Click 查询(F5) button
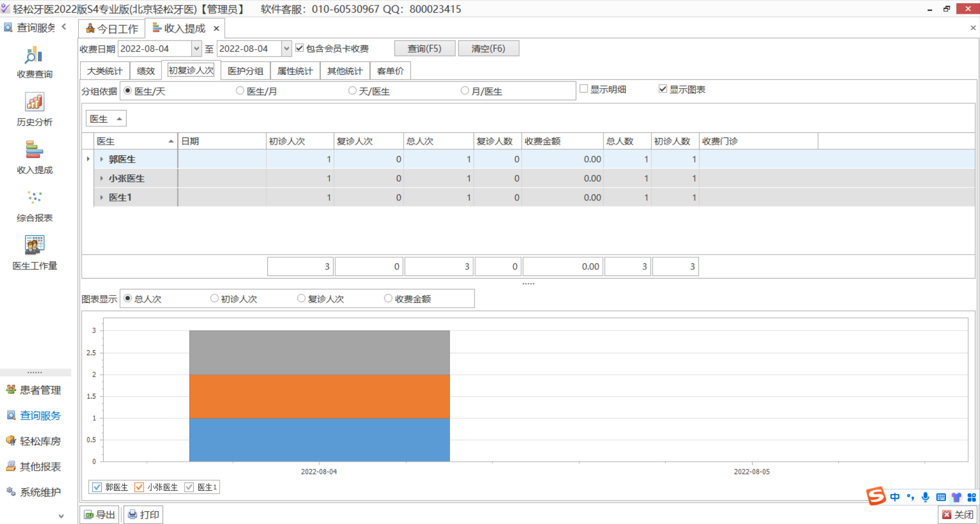The image size is (980, 524). 425,49
